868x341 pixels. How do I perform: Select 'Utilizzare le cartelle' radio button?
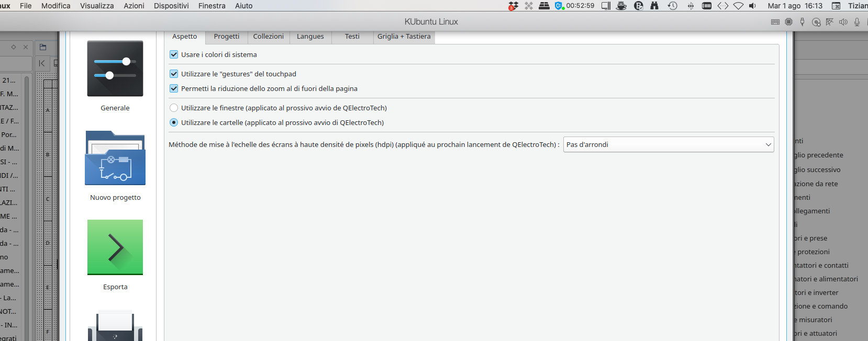tap(174, 122)
